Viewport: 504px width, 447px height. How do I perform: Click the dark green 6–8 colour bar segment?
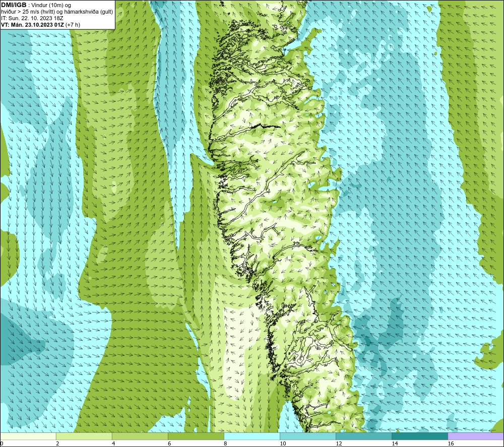point(196,436)
